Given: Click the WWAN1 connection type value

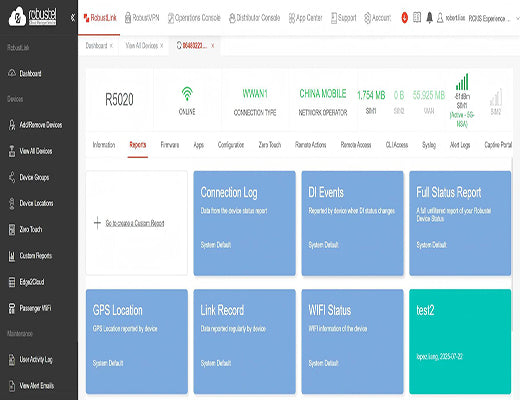Looking at the screenshot, I should (255, 94).
